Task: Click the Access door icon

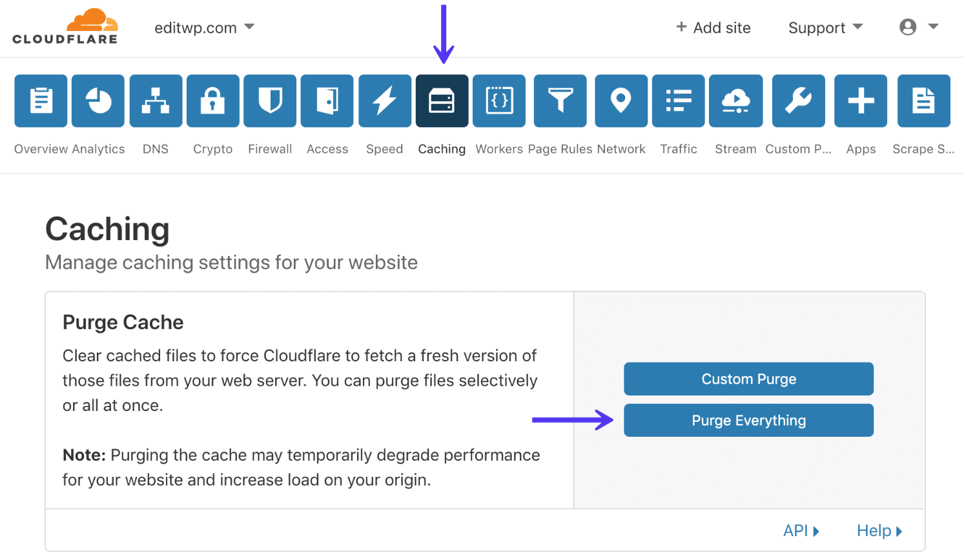Action: pyautogui.click(x=327, y=101)
